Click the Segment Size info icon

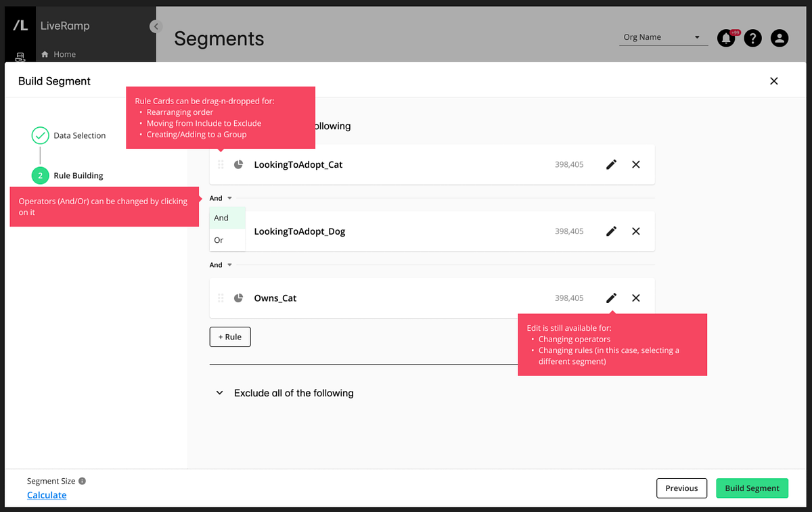[82, 481]
